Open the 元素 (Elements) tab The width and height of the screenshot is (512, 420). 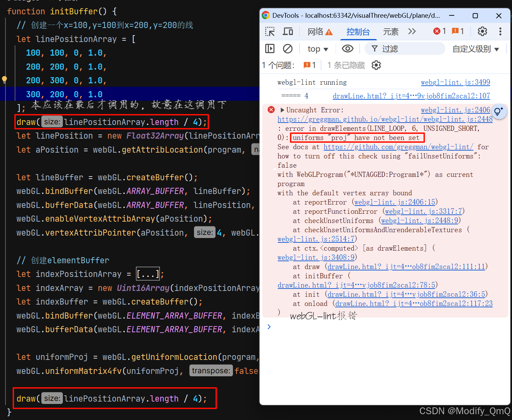click(391, 32)
